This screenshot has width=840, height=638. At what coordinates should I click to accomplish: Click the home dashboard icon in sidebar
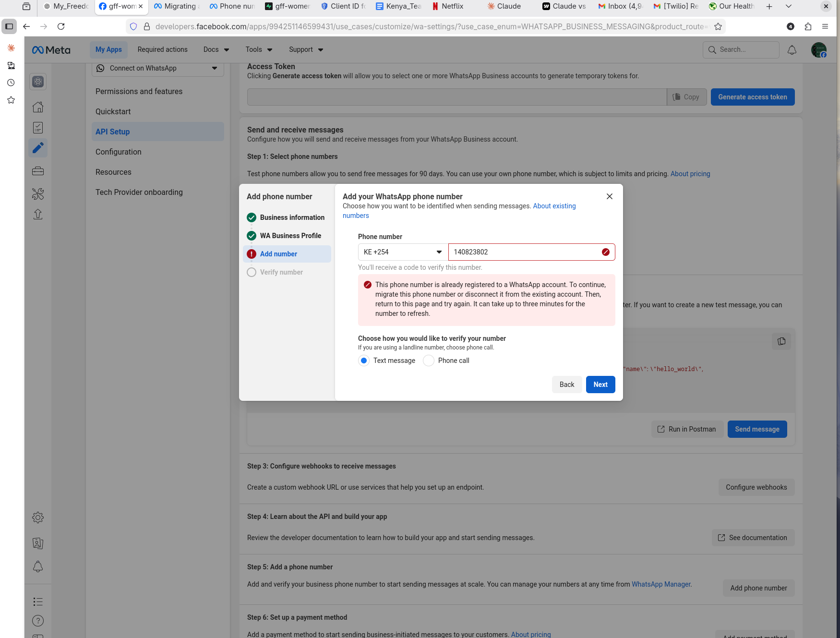coord(38,107)
